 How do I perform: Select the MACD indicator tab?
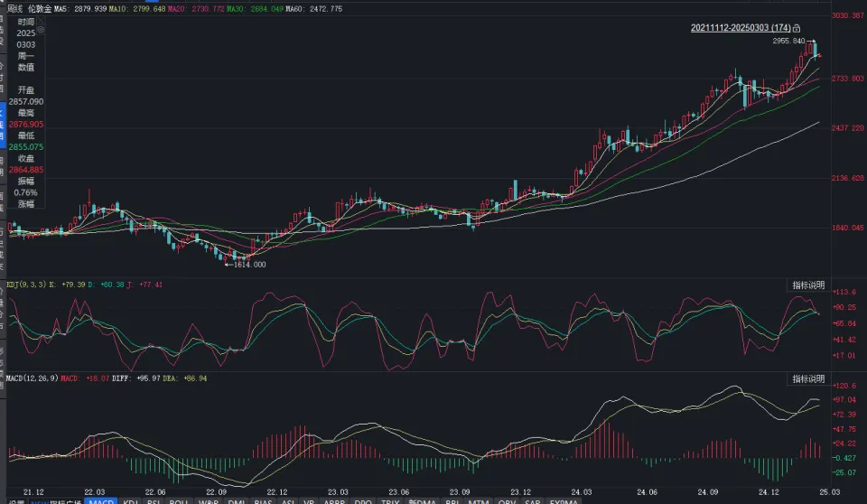[101, 501]
